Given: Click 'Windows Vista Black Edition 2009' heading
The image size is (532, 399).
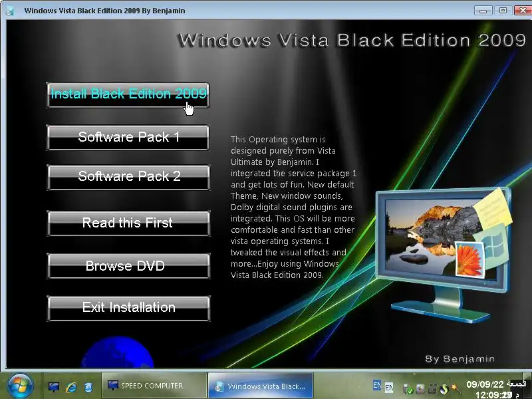Looking at the screenshot, I should pyautogui.click(x=352, y=41).
